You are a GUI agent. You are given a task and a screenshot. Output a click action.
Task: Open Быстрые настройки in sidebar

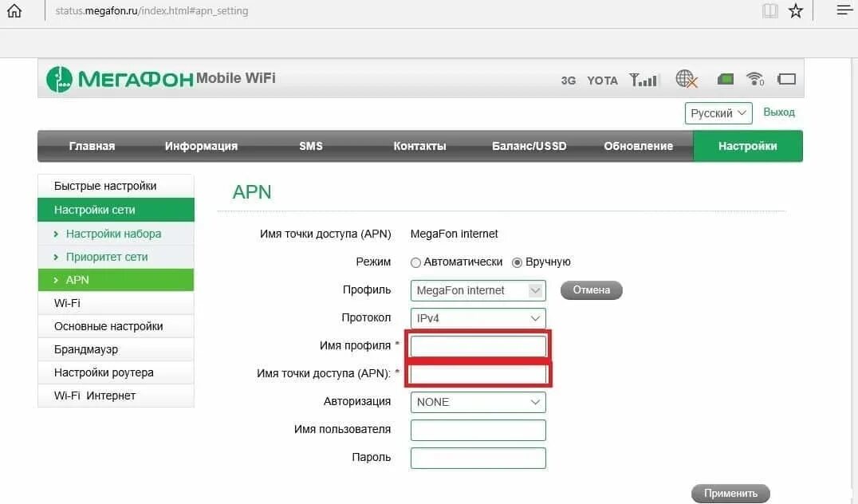pyautogui.click(x=116, y=186)
